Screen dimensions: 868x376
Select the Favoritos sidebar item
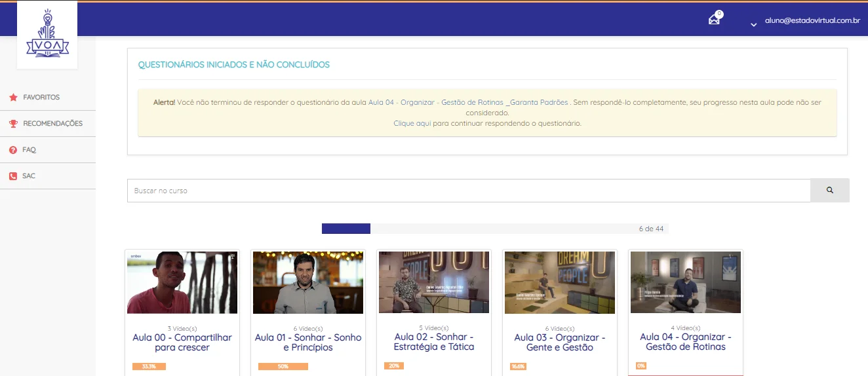48,97
